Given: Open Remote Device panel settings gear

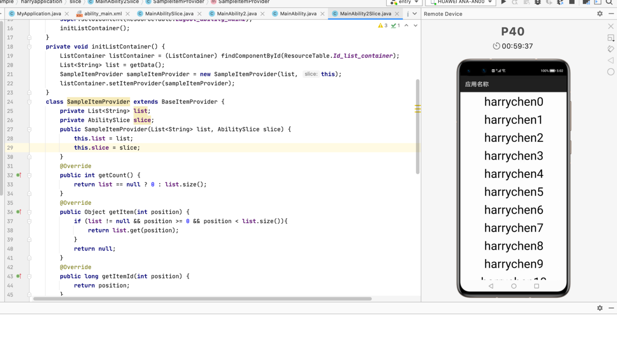Looking at the screenshot, I should pyautogui.click(x=600, y=14).
